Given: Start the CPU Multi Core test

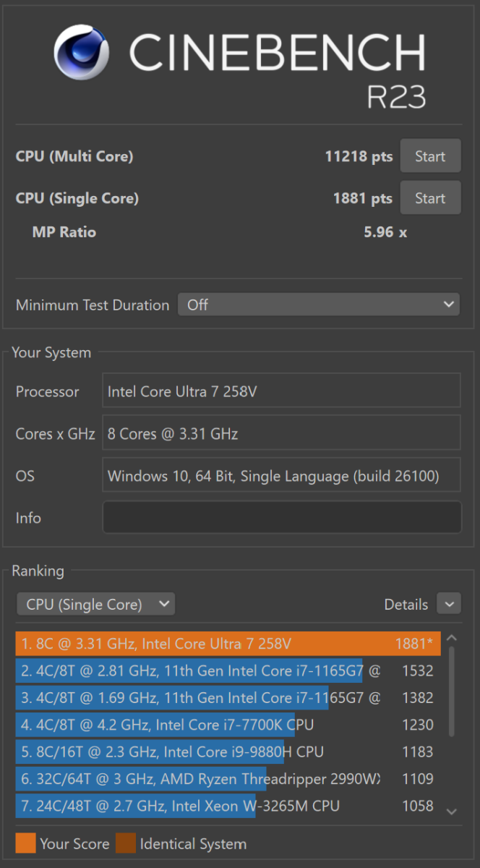Looking at the screenshot, I should click(430, 156).
